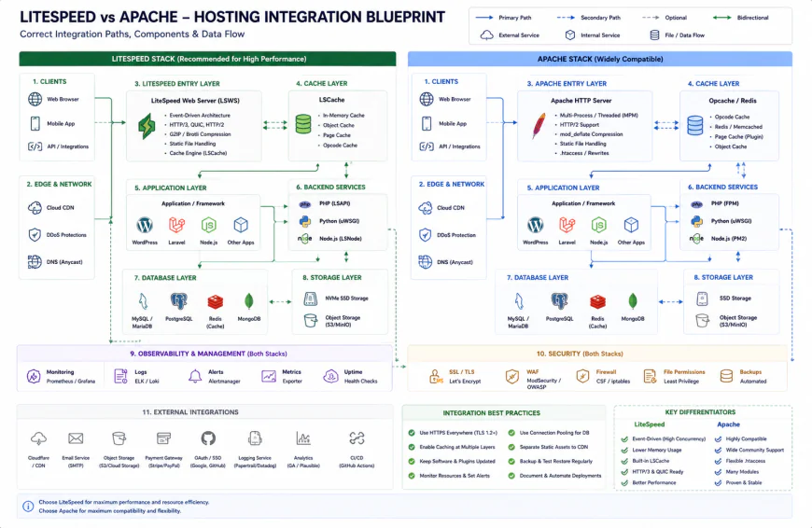Screen dimensions: 812x528
Task: Click the Monitoring Prometheus / Grafana icon
Action: 34,376
